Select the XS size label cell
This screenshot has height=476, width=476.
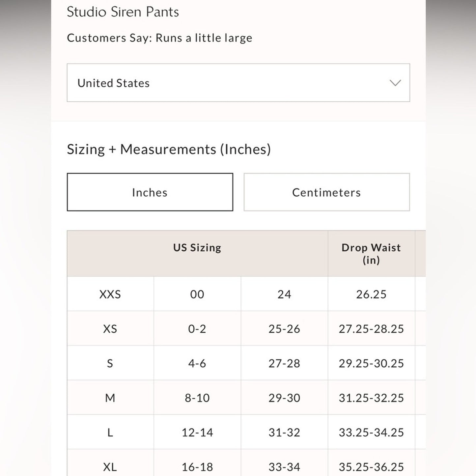110,329
